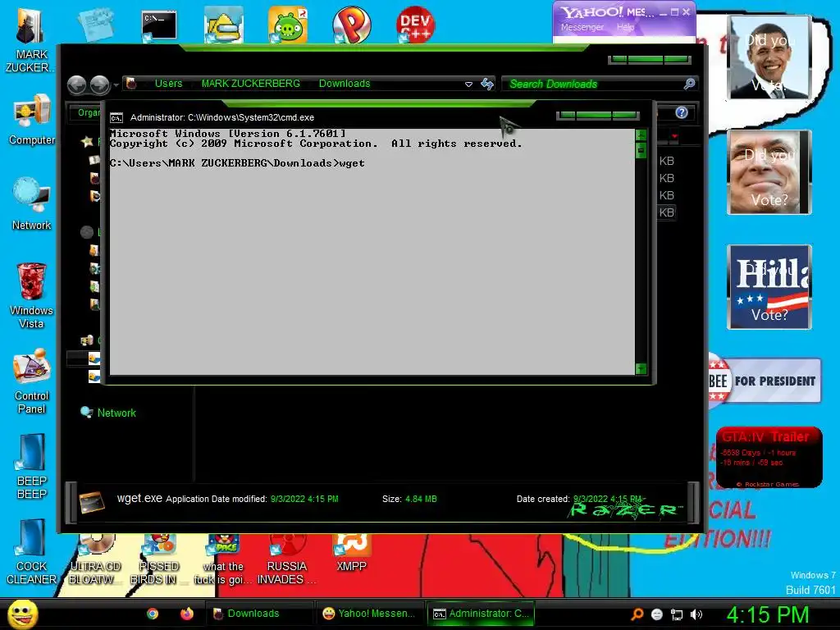
Task: Switch to Yahoo! Messenger taskbar button
Action: coord(370,614)
